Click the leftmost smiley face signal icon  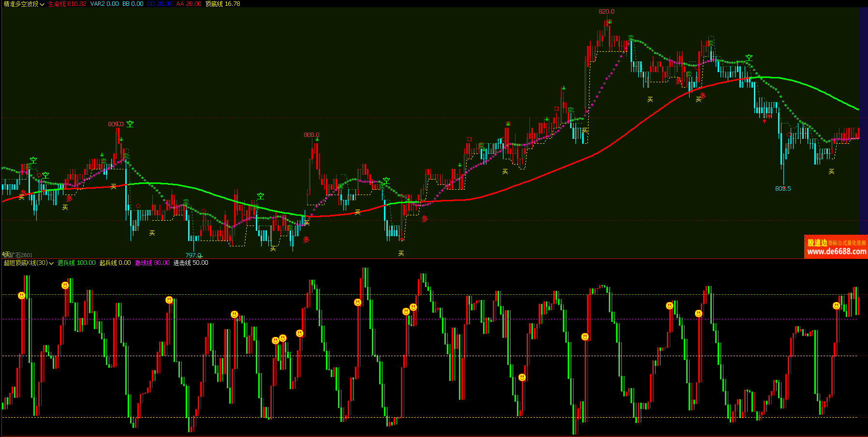pos(22,296)
